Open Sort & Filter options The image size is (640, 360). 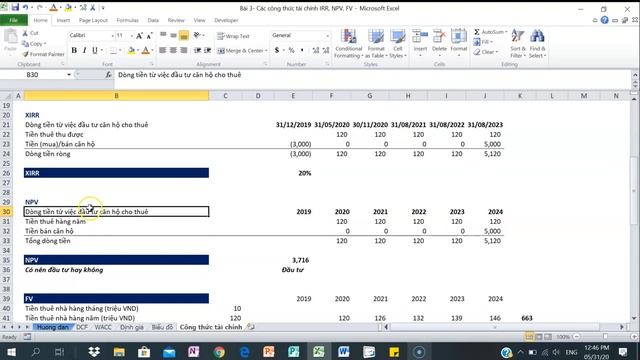click(x=518, y=44)
